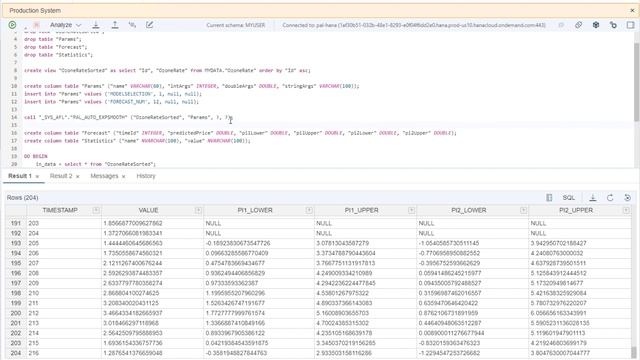This screenshot has width=640, height=360.
Task: Click line 10 create column table Params
Action: [x=191, y=86]
